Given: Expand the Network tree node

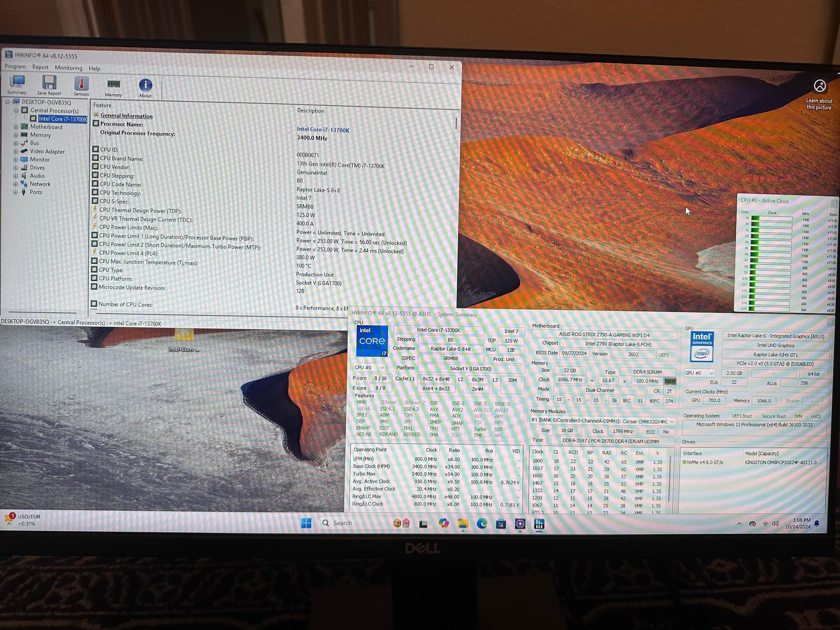Looking at the screenshot, I should [x=16, y=184].
